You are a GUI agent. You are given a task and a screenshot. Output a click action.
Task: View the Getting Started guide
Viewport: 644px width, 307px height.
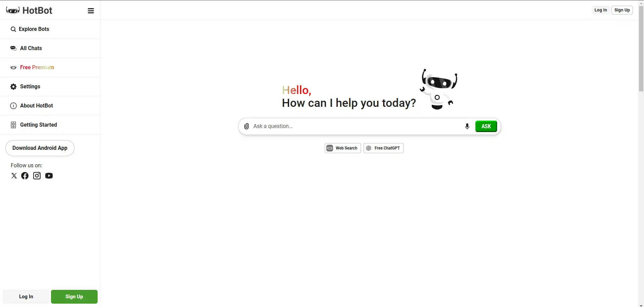[38, 125]
